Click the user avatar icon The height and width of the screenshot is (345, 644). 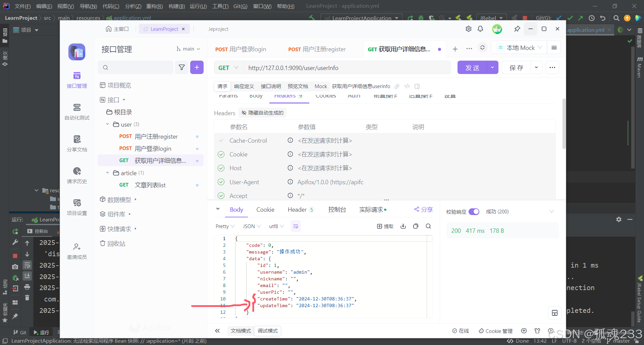(497, 29)
